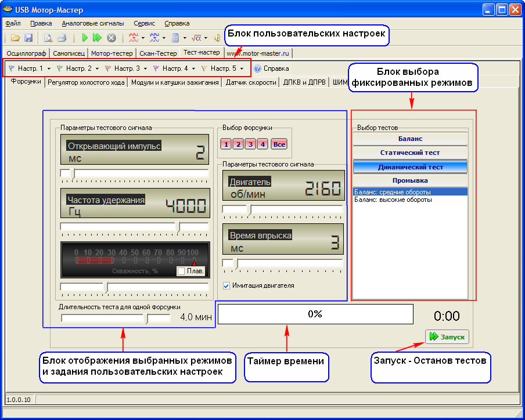Click the Запуск start button
This screenshot has width=525, height=420.
pos(447,336)
